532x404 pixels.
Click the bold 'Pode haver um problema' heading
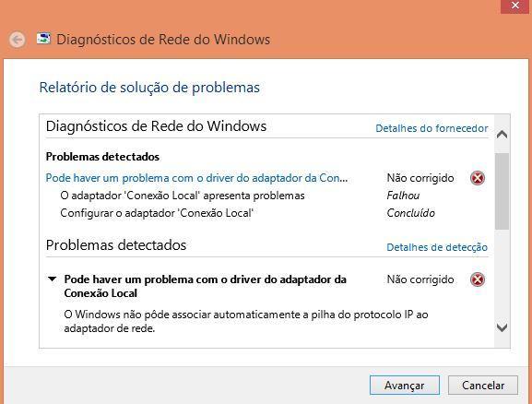coord(206,286)
